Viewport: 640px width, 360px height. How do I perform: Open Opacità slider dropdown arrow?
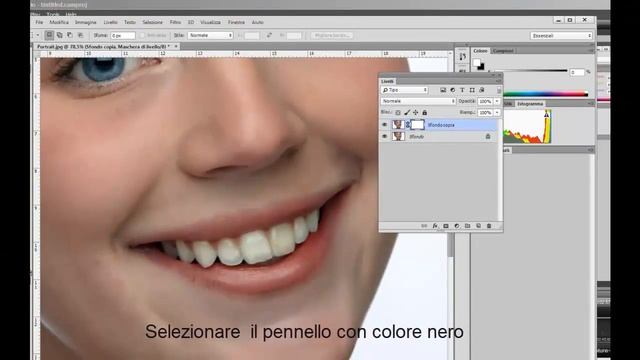click(497, 101)
